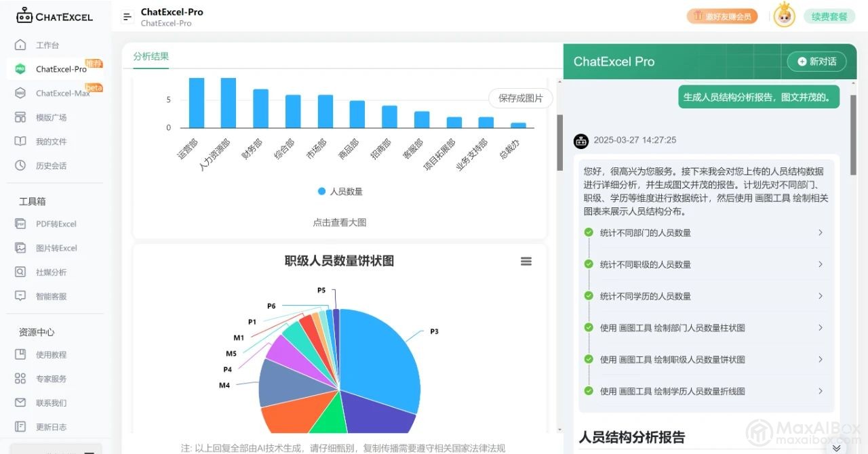The width and height of the screenshot is (868, 454).
Task: Open 我的文件 book icon
Action: 20,142
